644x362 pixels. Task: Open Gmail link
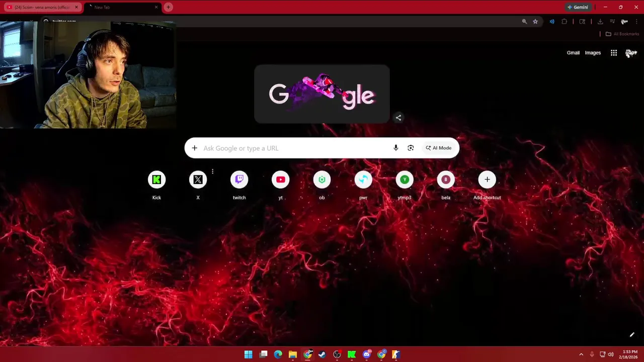click(x=573, y=53)
